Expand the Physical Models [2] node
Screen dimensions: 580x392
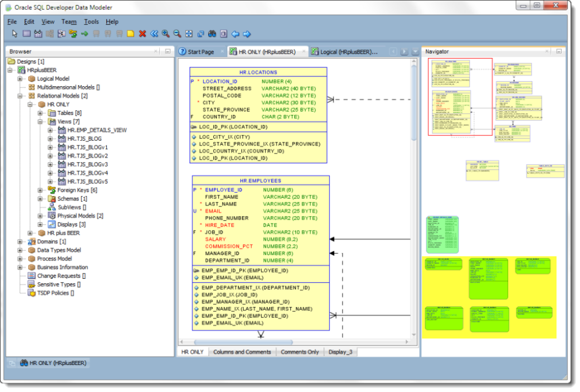(x=40, y=216)
